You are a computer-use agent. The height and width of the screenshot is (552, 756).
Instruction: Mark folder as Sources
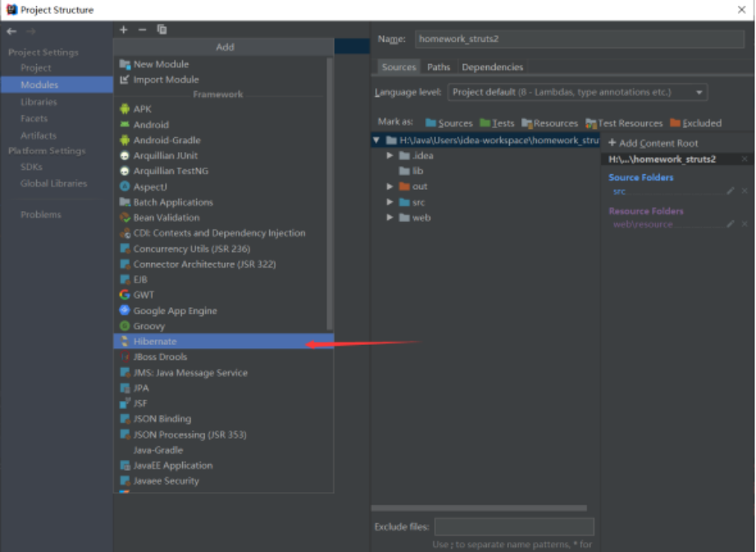pyautogui.click(x=449, y=123)
